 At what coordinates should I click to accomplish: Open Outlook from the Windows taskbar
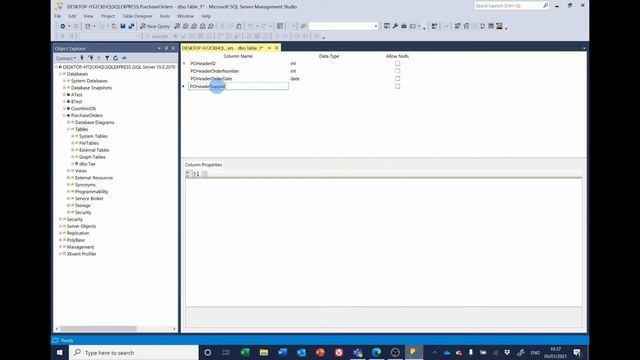[x=301, y=352]
